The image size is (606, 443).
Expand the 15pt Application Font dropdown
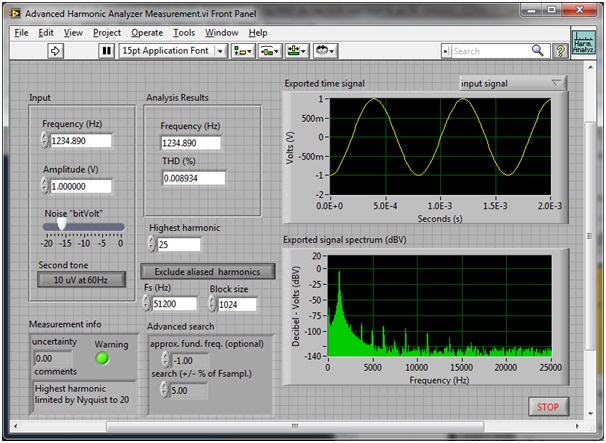[171, 50]
